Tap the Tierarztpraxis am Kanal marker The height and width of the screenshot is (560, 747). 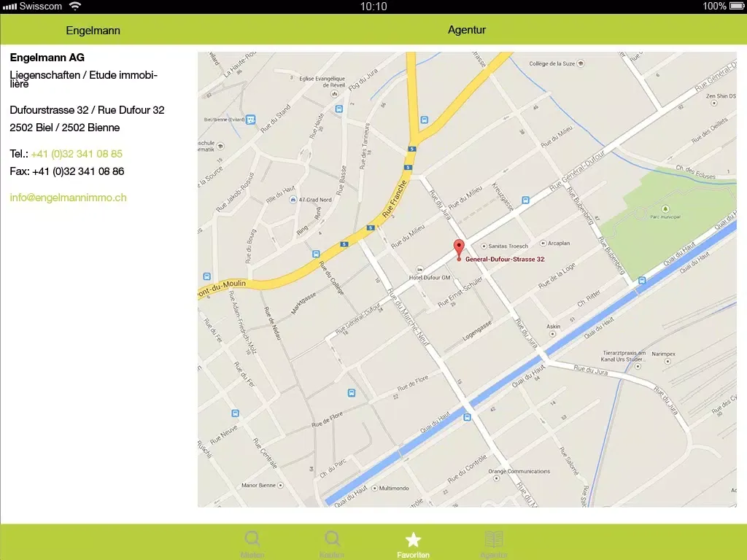pos(638,366)
